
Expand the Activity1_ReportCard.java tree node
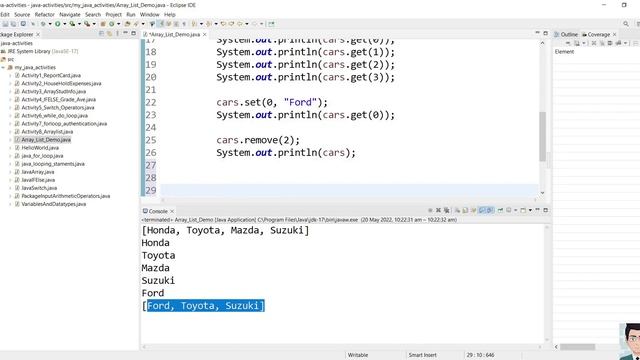pos(11,76)
